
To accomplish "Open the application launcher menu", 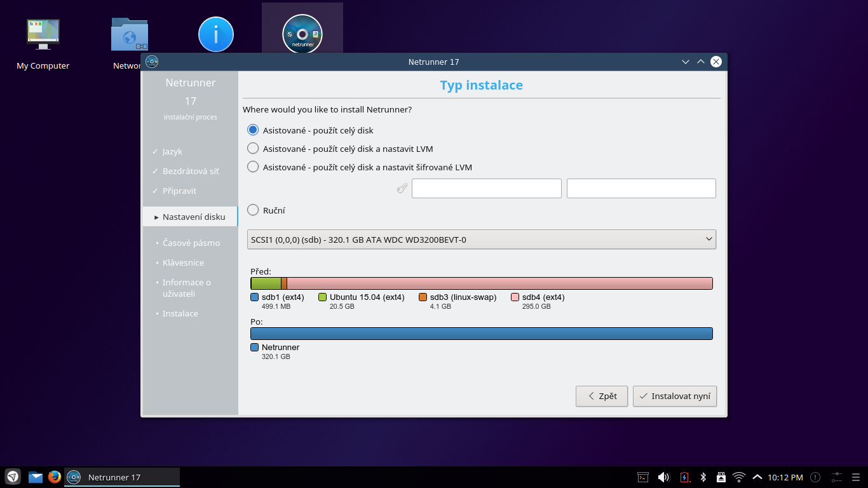I will (x=13, y=477).
